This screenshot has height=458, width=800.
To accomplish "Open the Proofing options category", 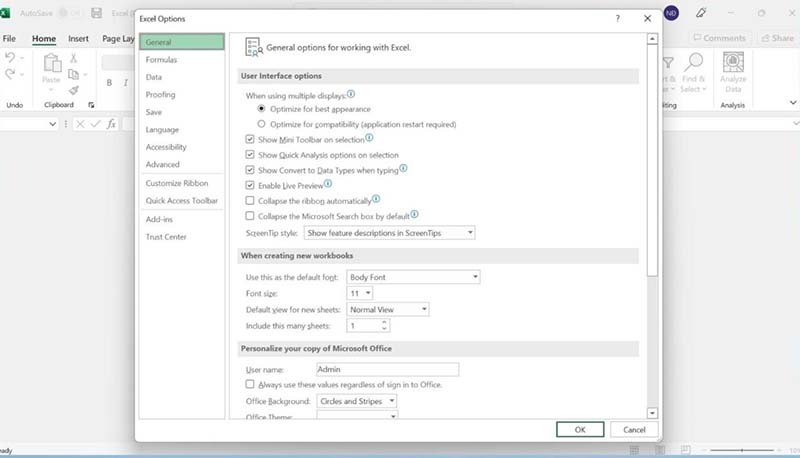I will tap(182, 94).
